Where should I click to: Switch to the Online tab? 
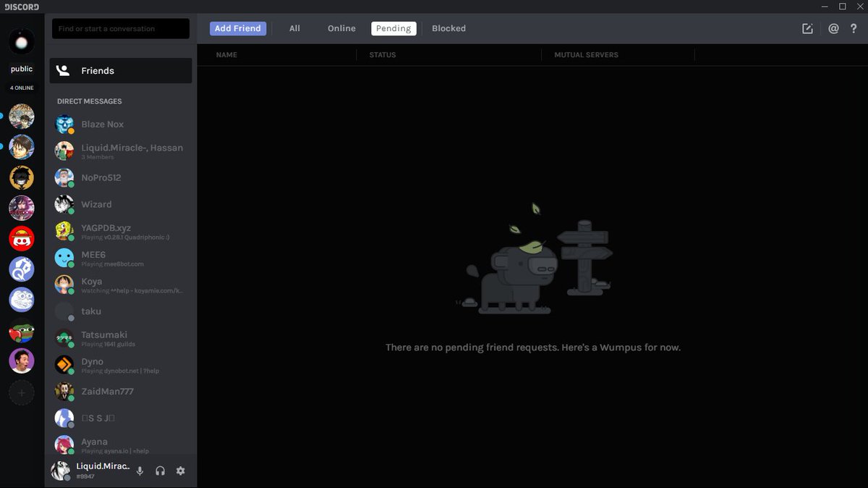pos(341,28)
